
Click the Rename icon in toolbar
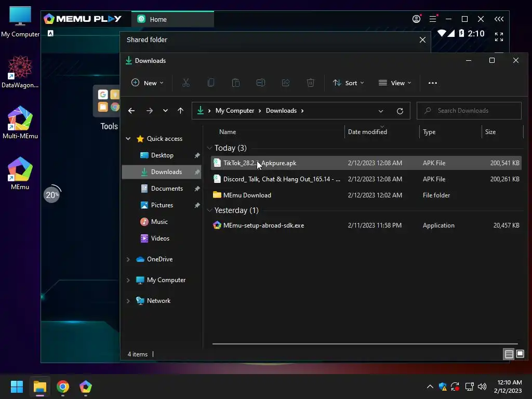pyautogui.click(x=261, y=83)
